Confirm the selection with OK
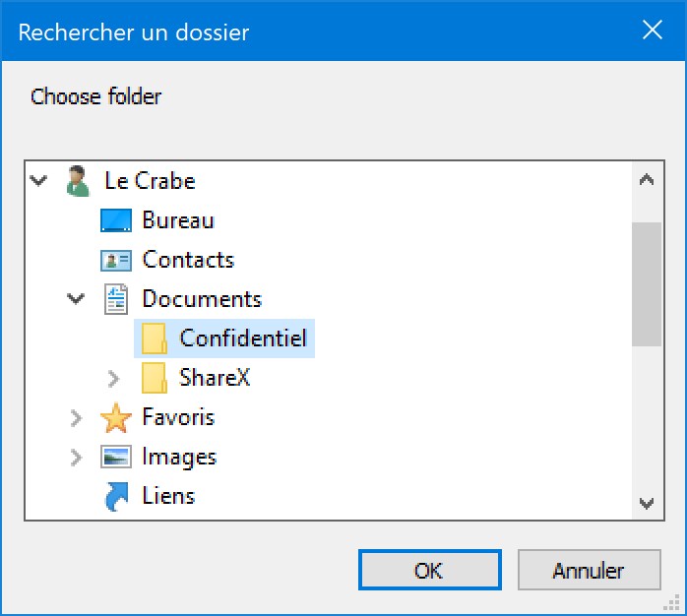 (x=430, y=570)
